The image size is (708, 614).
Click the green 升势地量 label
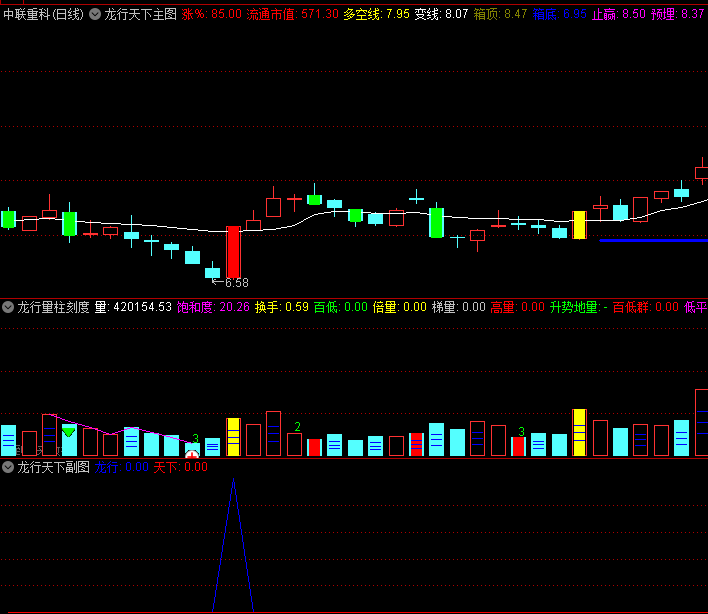pos(579,307)
